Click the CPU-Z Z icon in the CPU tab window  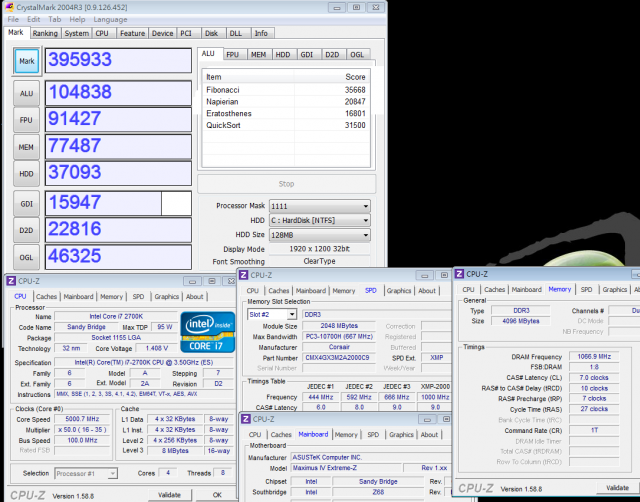click(x=11, y=281)
